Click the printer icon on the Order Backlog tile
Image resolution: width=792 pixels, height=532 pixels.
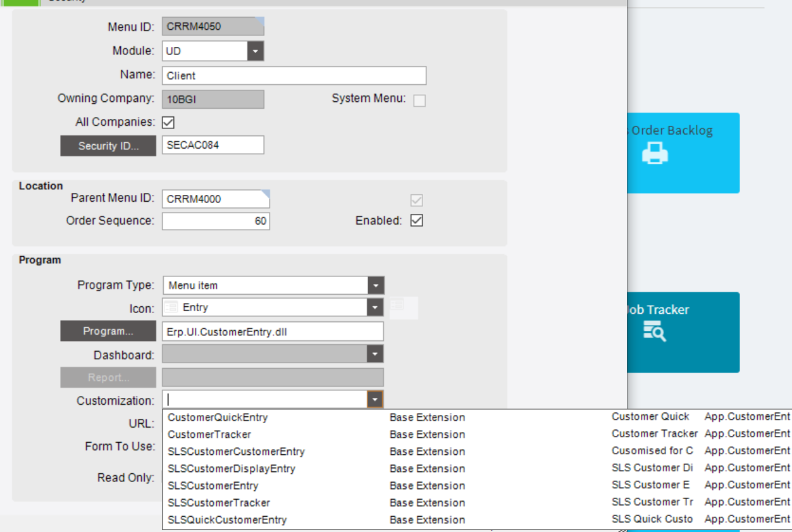[656, 153]
